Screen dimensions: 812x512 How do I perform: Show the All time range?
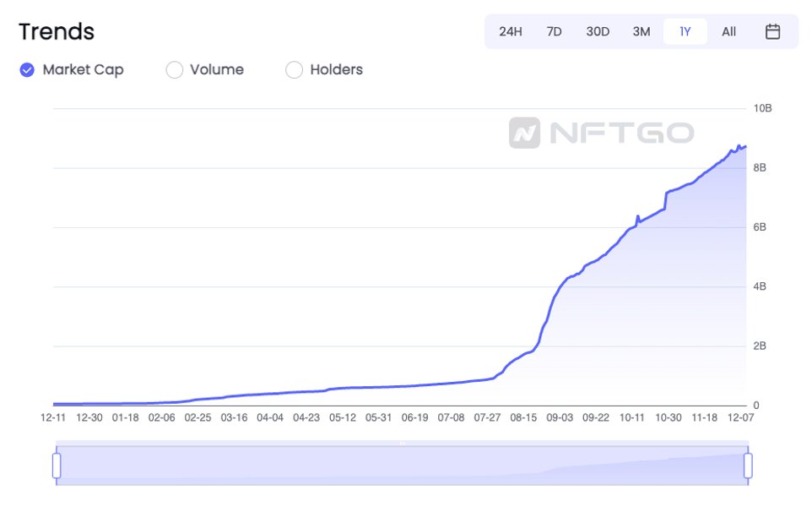tap(728, 32)
